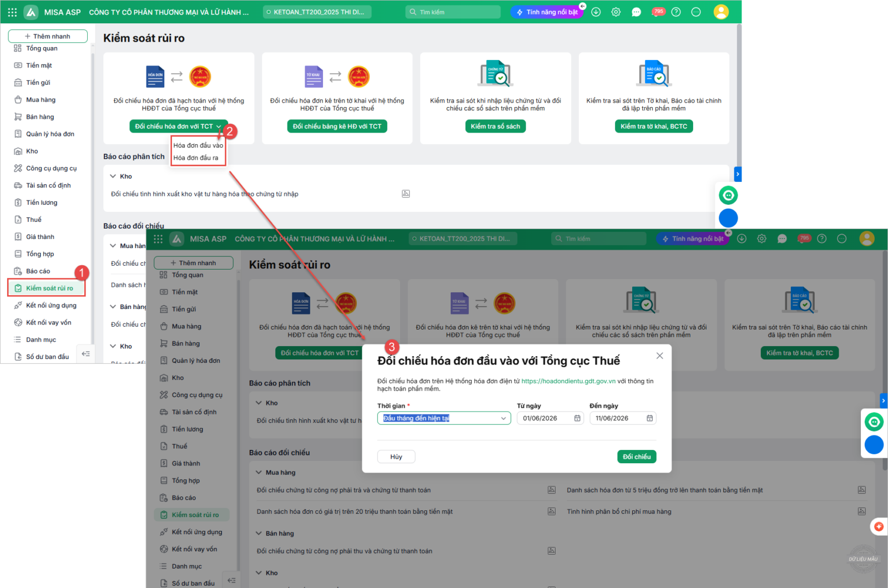Collapse Bán hàng section in upper window reports
The width and height of the screenshot is (888, 588).
click(113, 307)
